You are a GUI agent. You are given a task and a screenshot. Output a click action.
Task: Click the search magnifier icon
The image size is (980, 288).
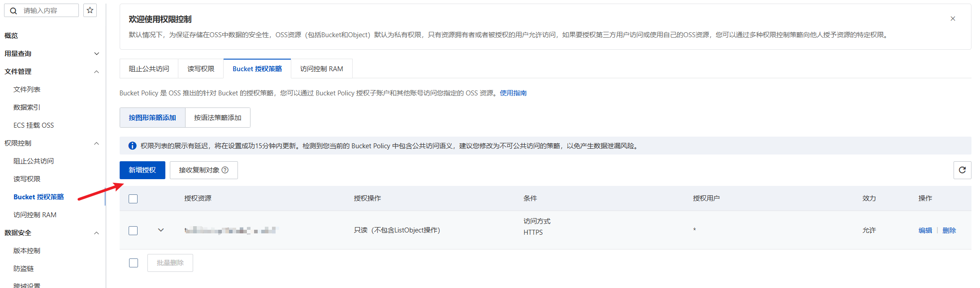click(x=13, y=11)
